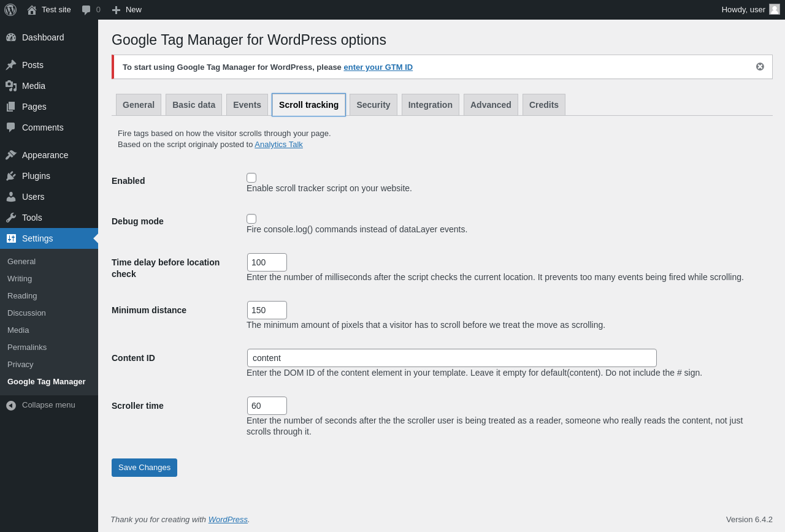Open the Tools wrench icon
The width and height of the screenshot is (785, 532).
pyautogui.click(x=11, y=218)
